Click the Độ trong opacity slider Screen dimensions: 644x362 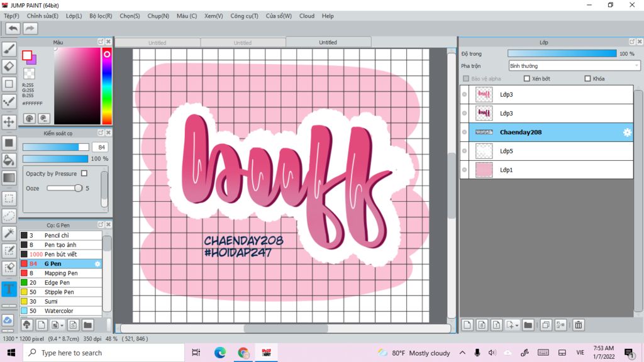(562, 53)
